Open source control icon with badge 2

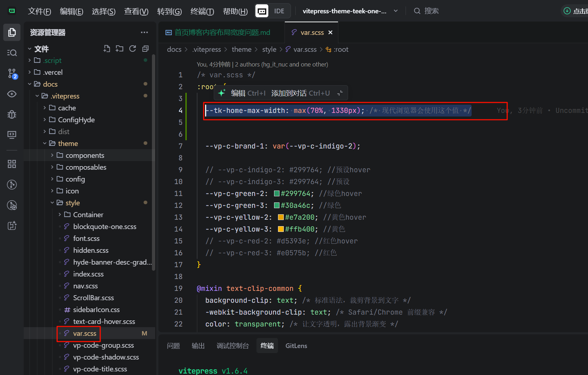click(12, 74)
